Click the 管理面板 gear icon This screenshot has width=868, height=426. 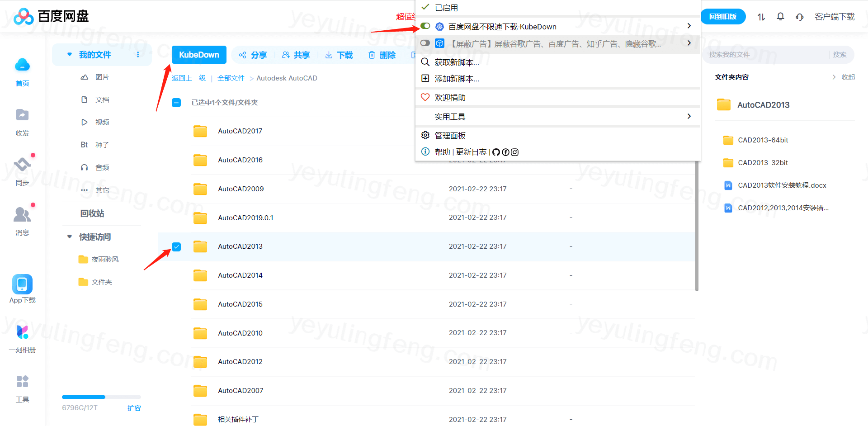tap(425, 135)
